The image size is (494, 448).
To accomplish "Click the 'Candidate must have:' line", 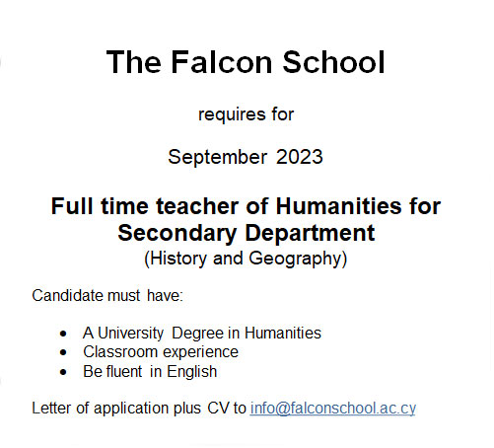I will 107,295.
